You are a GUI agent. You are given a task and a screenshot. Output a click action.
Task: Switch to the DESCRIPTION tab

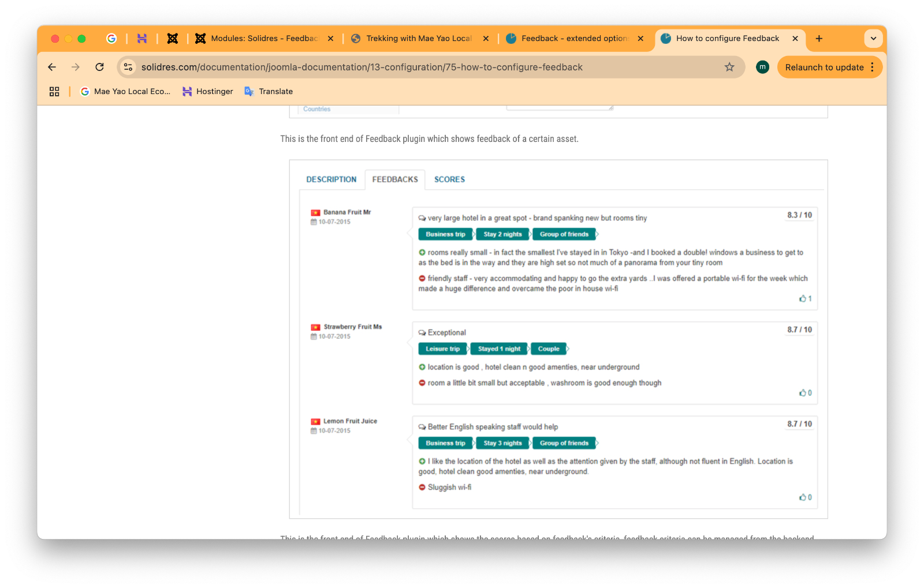point(331,179)
